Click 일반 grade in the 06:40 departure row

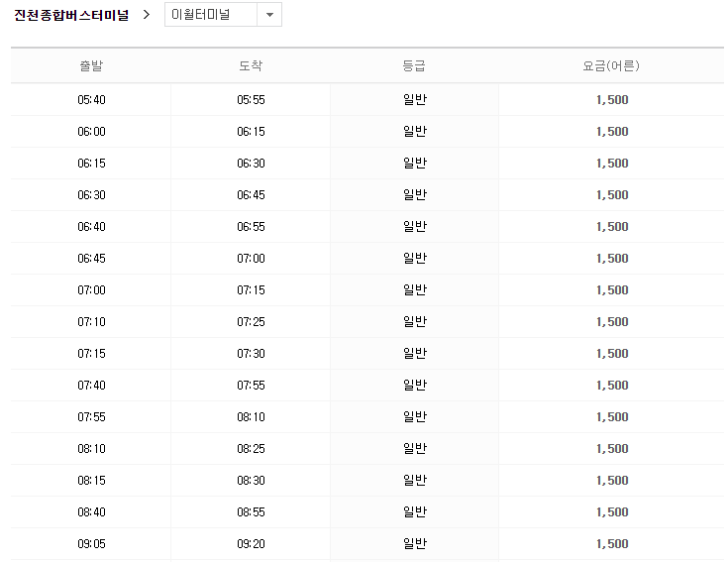[414, 227]
